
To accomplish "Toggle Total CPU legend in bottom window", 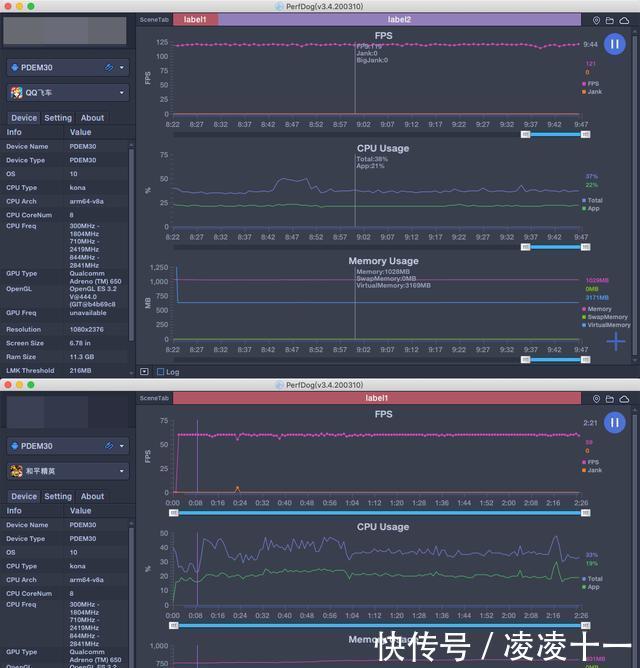I will pyautogui.click(x=592, y=579).
